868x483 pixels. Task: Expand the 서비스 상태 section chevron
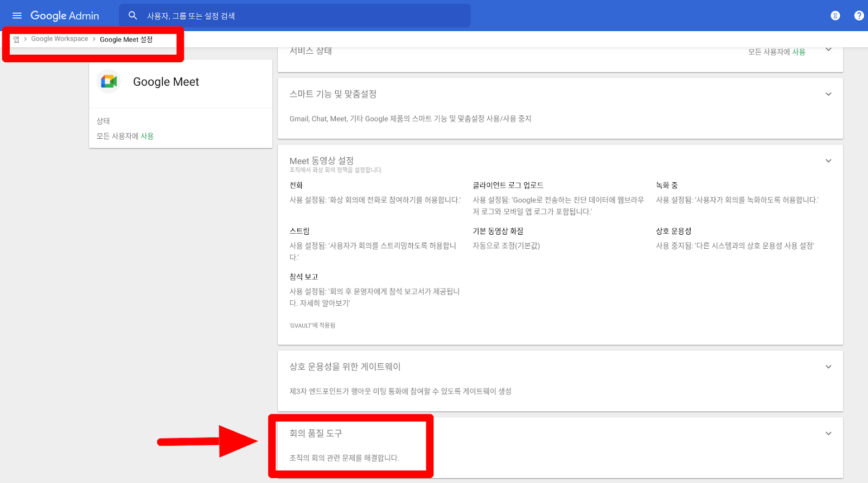tap(828, 50)
